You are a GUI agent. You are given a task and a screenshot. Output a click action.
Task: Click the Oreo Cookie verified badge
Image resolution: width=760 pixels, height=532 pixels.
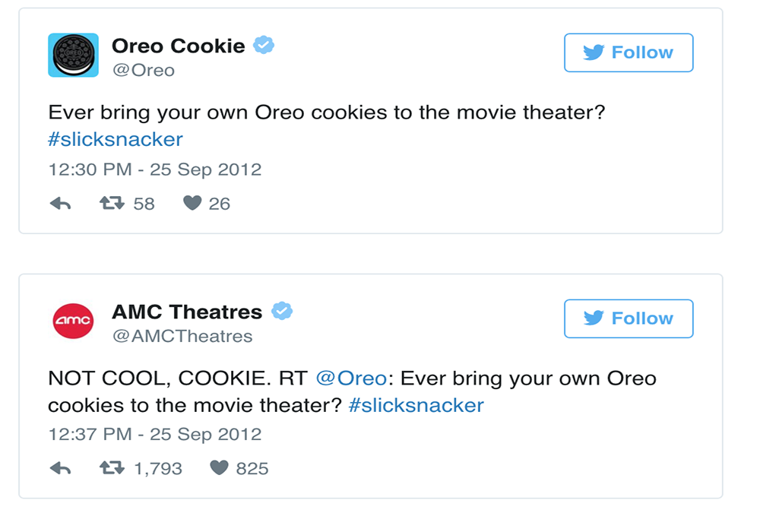264,45
